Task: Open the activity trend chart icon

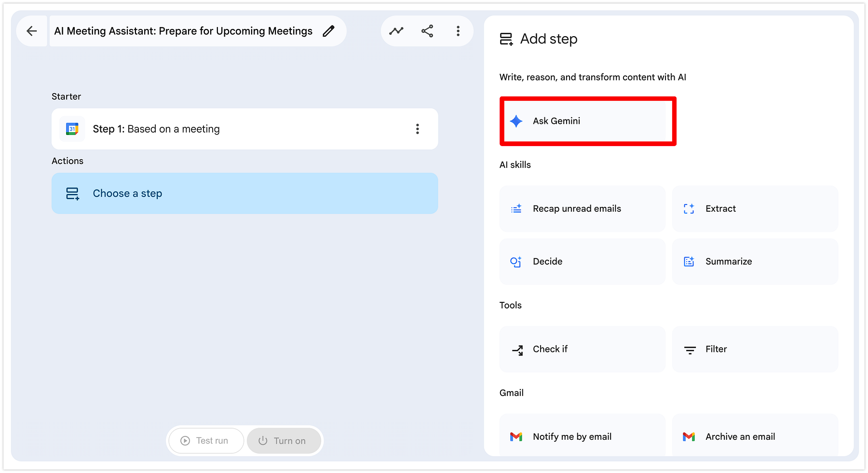Action: 396,31
